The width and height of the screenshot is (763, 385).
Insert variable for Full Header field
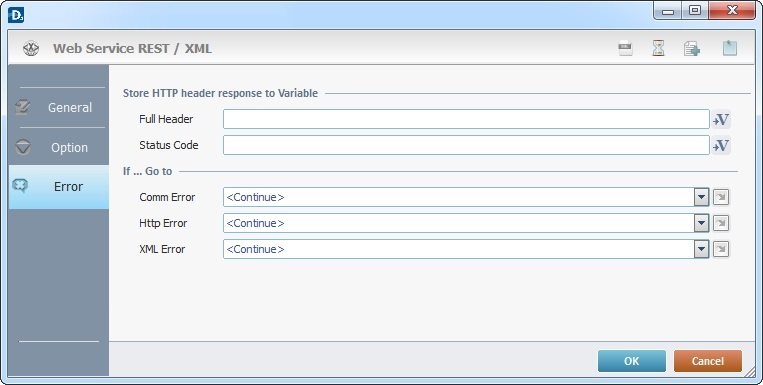tap(721, 119)
